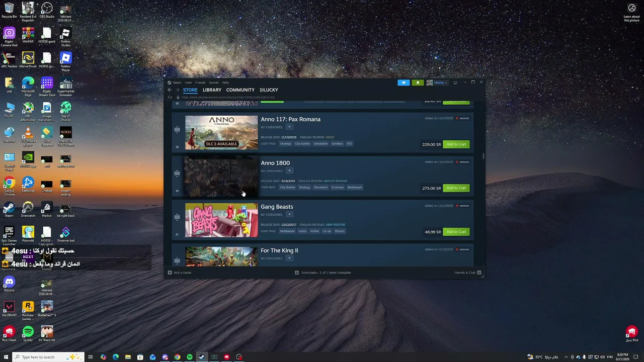Viewport: 644px width, 362px height.
Task: Add a category to Gang Beasts
Action: pos(289,215)
